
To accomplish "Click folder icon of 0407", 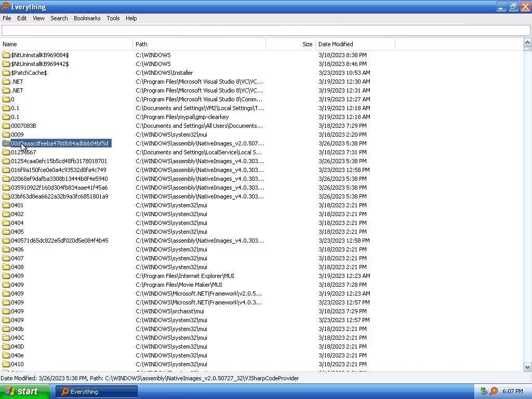I will 6,258.
